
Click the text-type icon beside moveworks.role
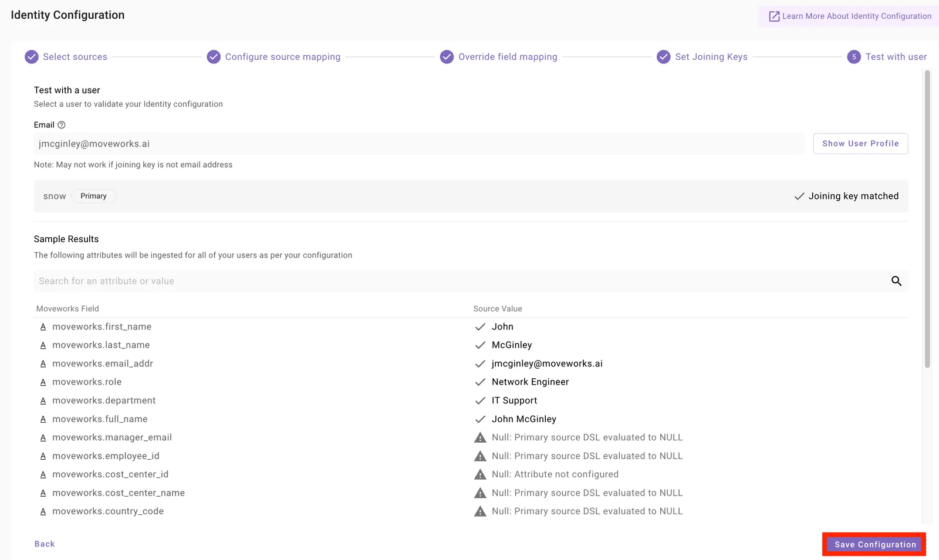coord(43,382)
